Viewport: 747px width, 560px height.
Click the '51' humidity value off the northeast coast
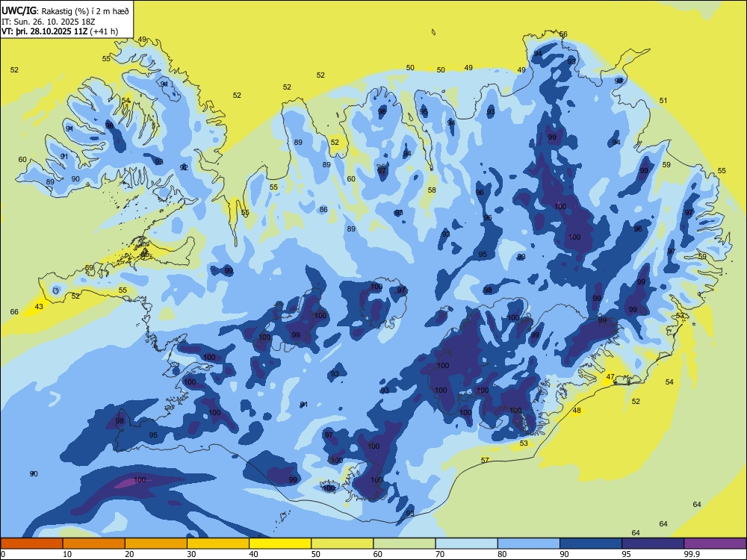pos(663,101)
